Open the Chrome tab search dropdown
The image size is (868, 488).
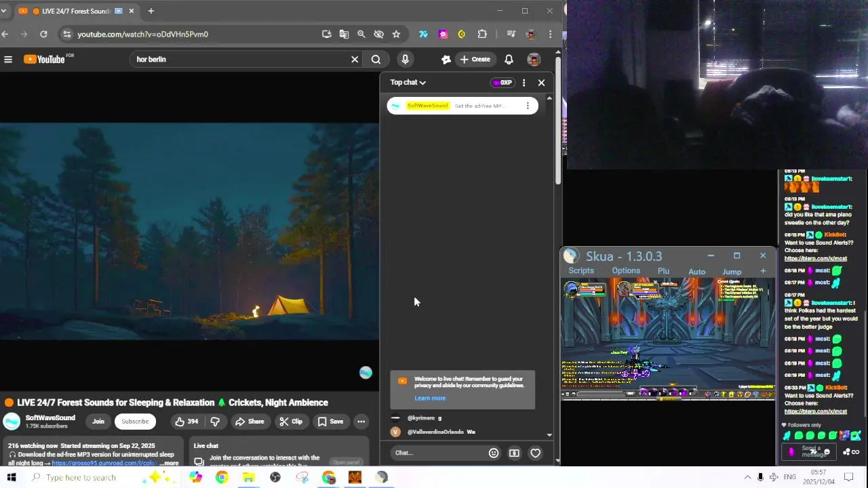(3, 11)
